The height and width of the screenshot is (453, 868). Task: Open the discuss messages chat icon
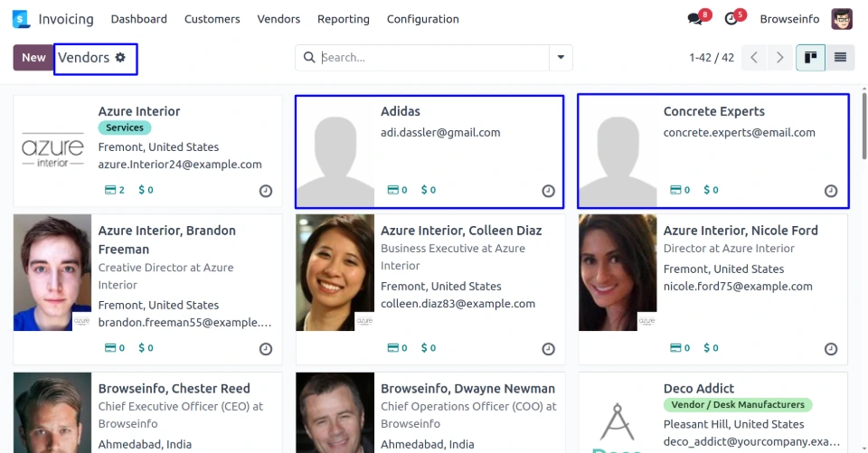coord(694,19)
